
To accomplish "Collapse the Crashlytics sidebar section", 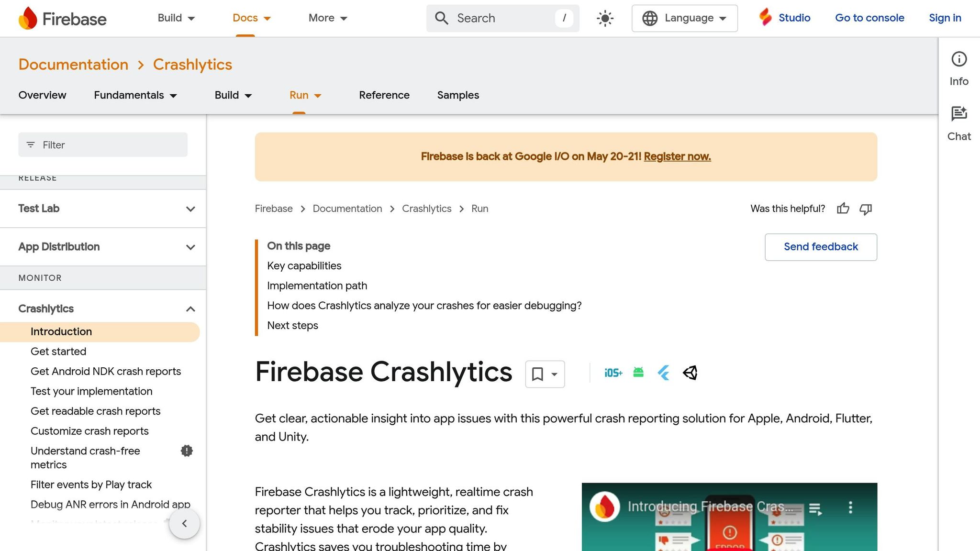I will click(x=190, y=309).
